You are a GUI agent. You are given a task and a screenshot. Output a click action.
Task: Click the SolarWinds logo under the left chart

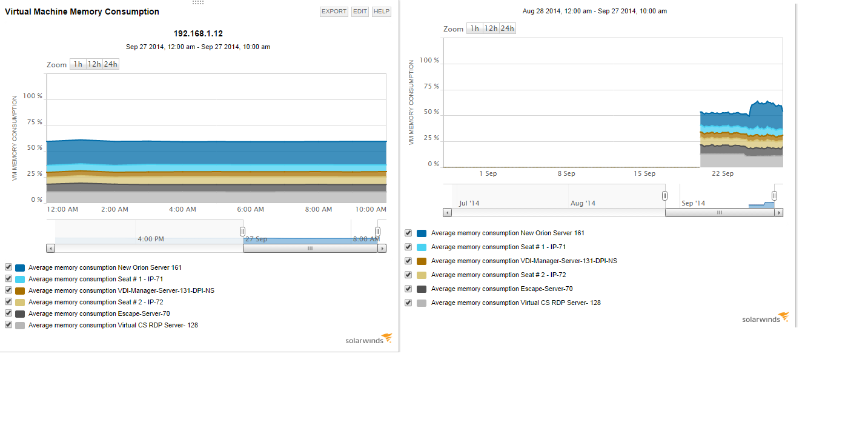click(369, 339)
